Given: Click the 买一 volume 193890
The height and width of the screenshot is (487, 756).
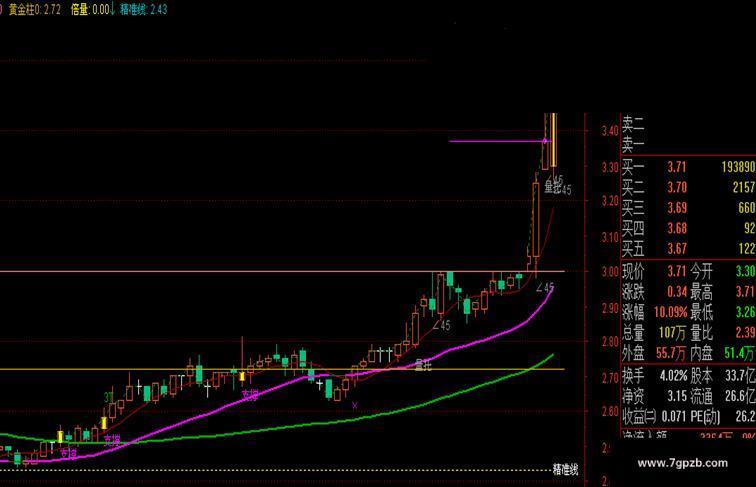Looking at the screenshot, I should [738, 167].
